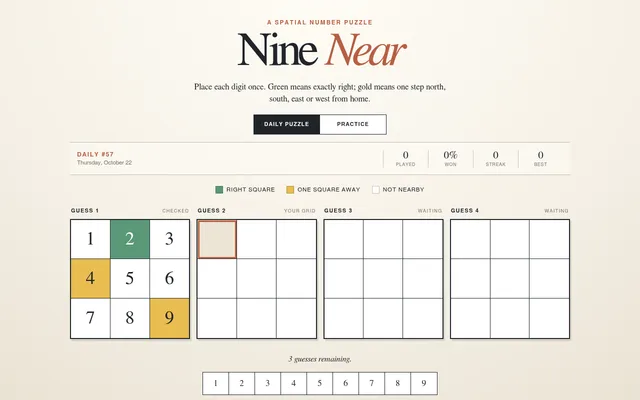Click the bottom-right cell of Guess 2 grid
Screen dimensions: 640x400
click(x=296, y=318)
